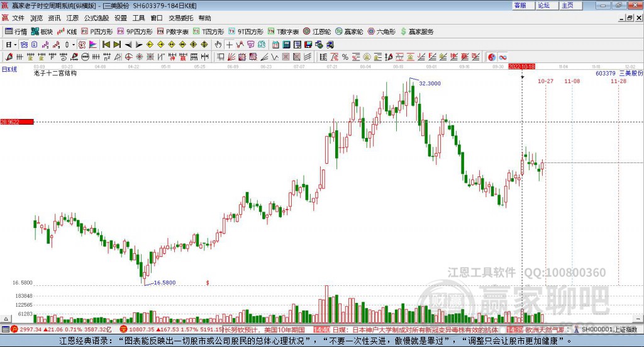
Task: Click stock code 603379 label
Action: pyautogui.click(x=606, y=73)
